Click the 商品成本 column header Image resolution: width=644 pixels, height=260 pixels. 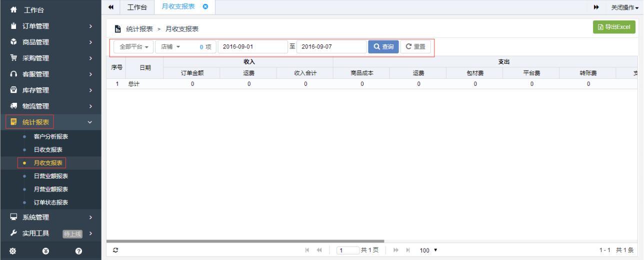click(362, 73)
